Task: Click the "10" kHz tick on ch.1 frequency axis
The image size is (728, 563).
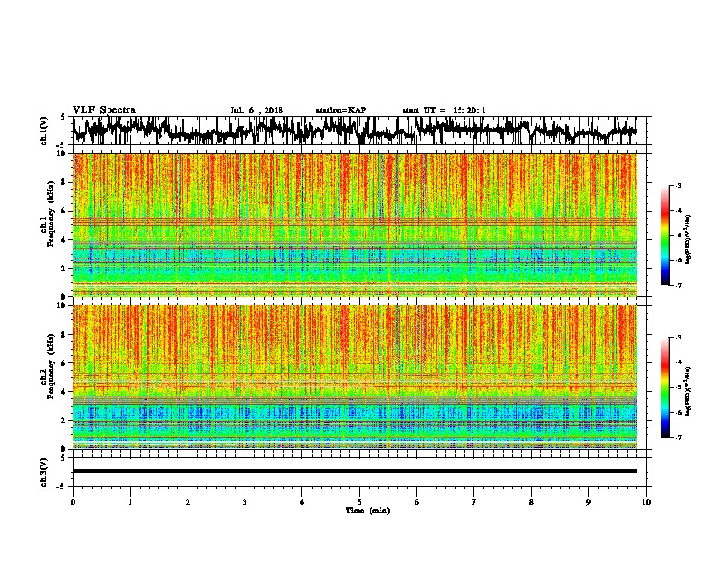Action: tap(62, 154)
